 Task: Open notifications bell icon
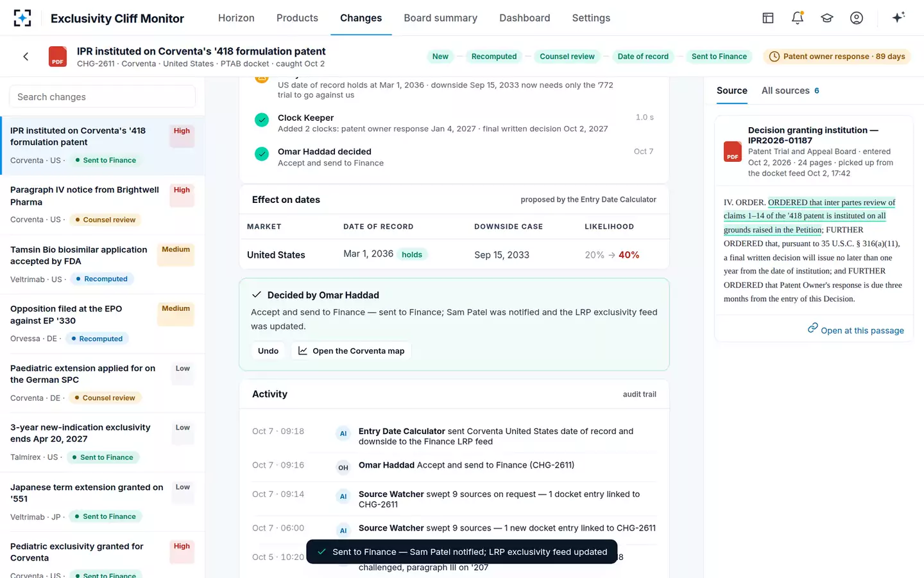coord(798,18)
